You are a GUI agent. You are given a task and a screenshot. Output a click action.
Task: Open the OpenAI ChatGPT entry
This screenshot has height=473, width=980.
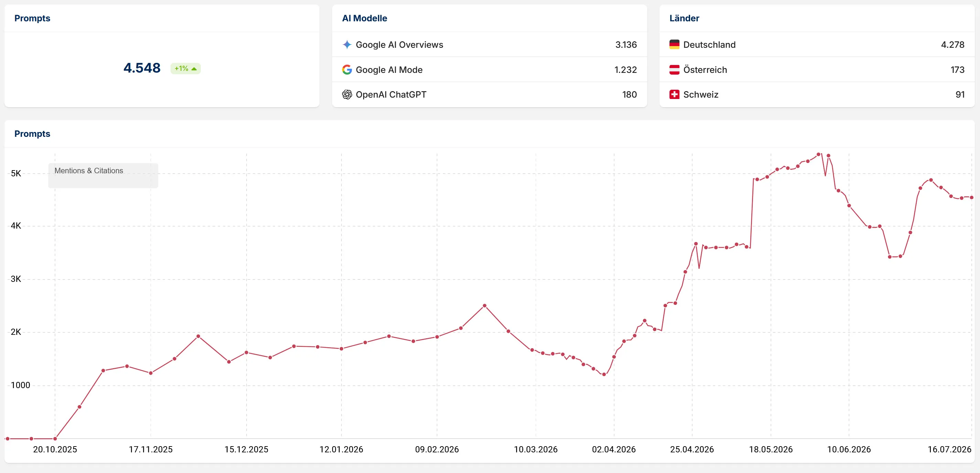pyautogui.click(x=489, y=94)
